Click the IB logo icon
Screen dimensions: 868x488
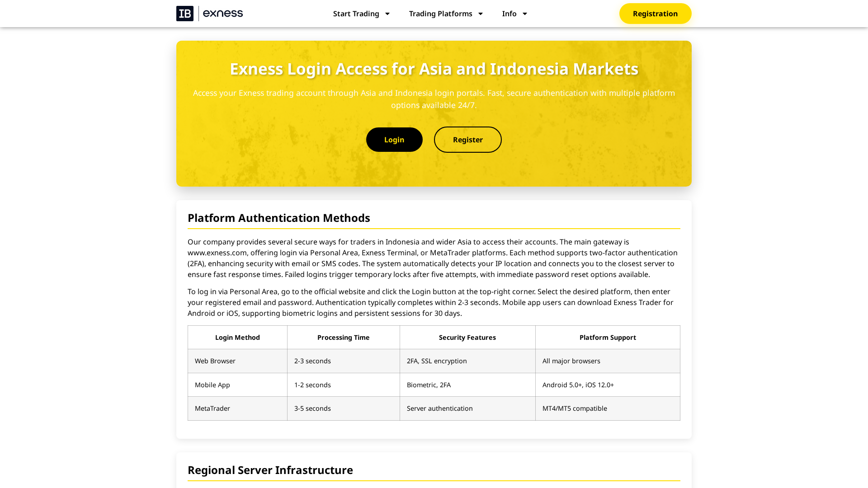[x=185, y=14]
